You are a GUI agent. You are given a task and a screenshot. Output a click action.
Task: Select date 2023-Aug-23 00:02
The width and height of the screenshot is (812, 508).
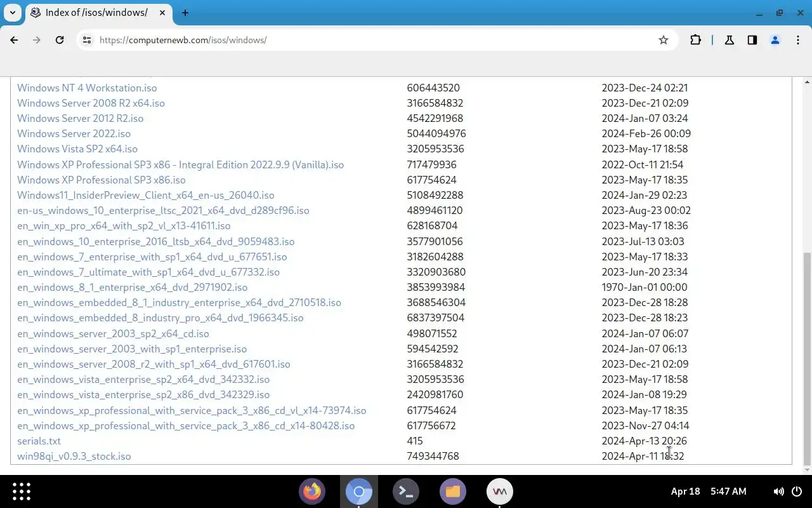point(646,210)
